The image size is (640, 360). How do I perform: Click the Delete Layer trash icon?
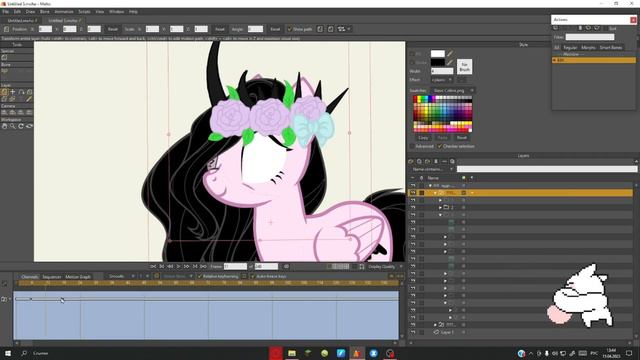click(x=436, y=162)
